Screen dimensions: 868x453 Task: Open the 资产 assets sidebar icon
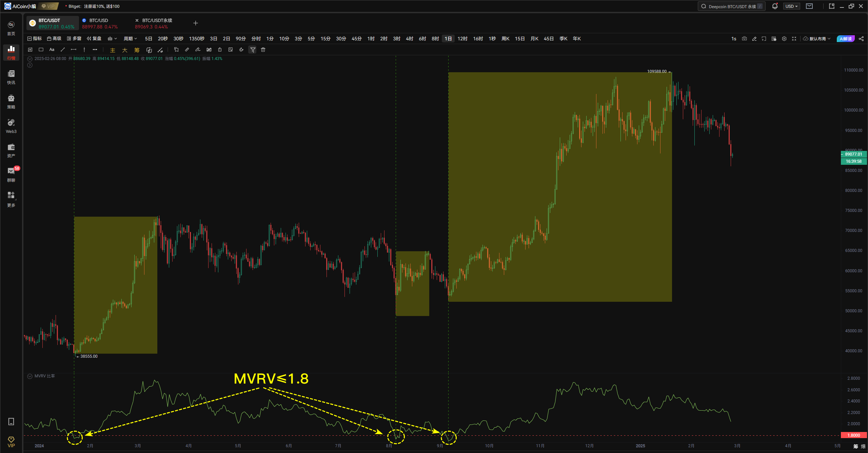pyautogui.click(x=11, y=151)
